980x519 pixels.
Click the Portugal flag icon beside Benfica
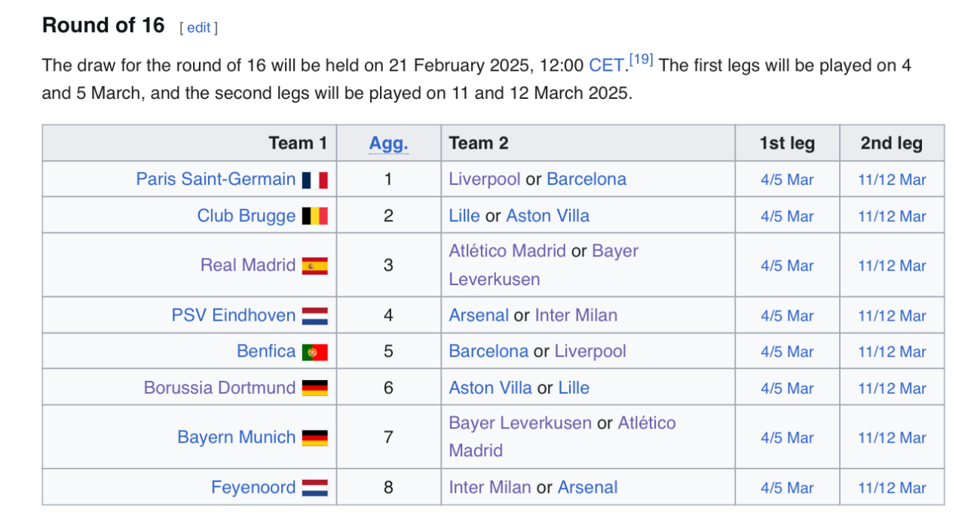(x=314, y=352)
